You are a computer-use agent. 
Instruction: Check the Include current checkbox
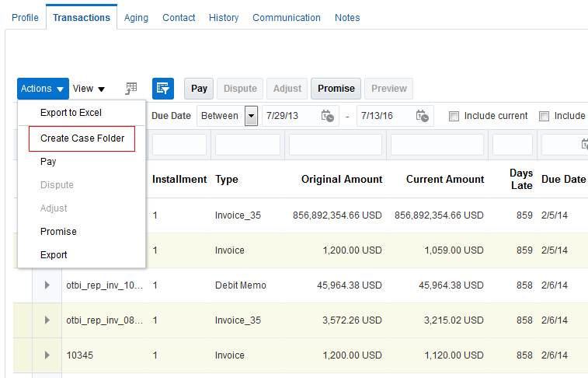(454, 116)
